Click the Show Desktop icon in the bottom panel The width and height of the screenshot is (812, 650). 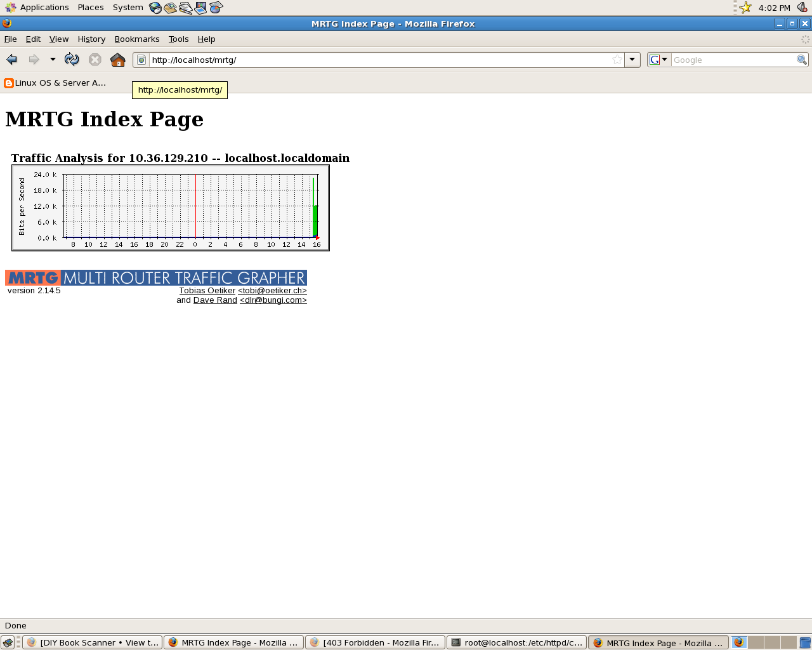[x=8, y=642]
